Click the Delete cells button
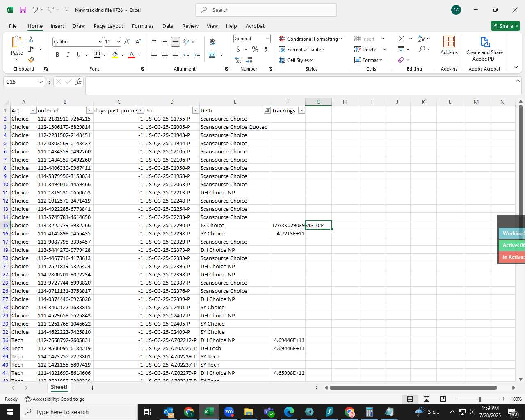The image size is (525, 420). point(365,49)
